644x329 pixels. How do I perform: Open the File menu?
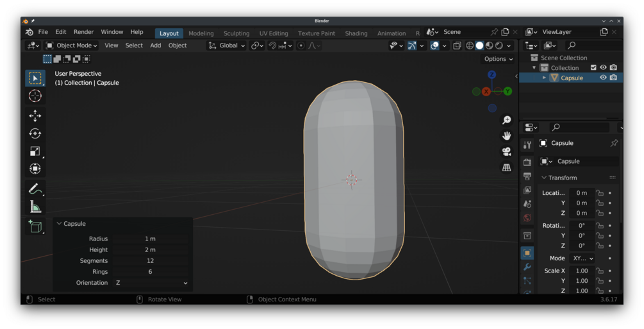click(x=43, y=32)
